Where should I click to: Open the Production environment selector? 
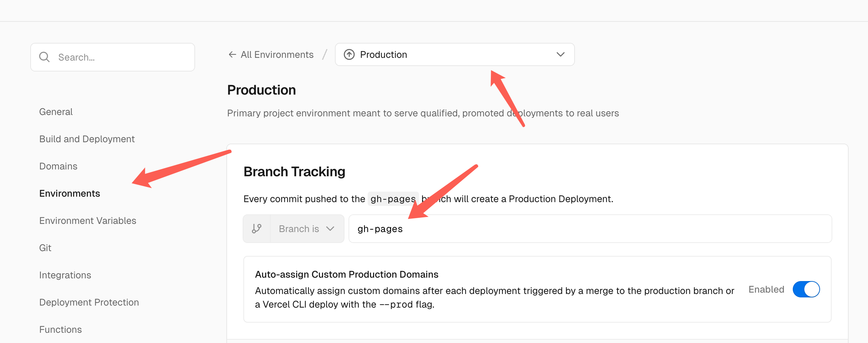click(x=454, y=54)
